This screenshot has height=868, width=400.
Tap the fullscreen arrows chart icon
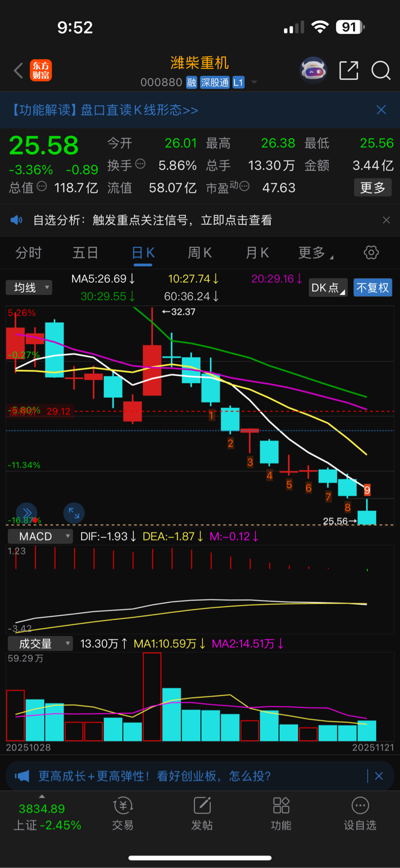(74, 514)
